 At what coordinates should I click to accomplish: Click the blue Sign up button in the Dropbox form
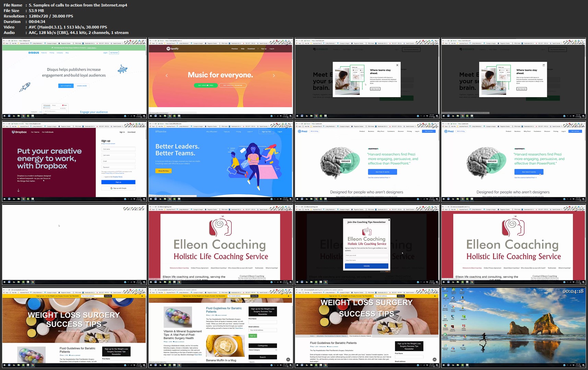118,182
